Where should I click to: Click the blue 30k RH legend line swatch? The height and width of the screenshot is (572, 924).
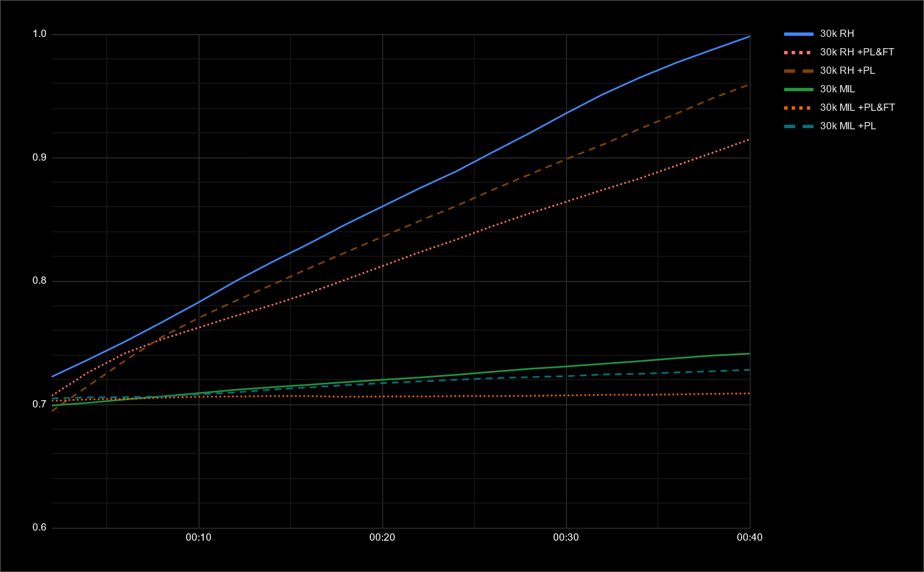pyautogui.click(x=798, y=34)
